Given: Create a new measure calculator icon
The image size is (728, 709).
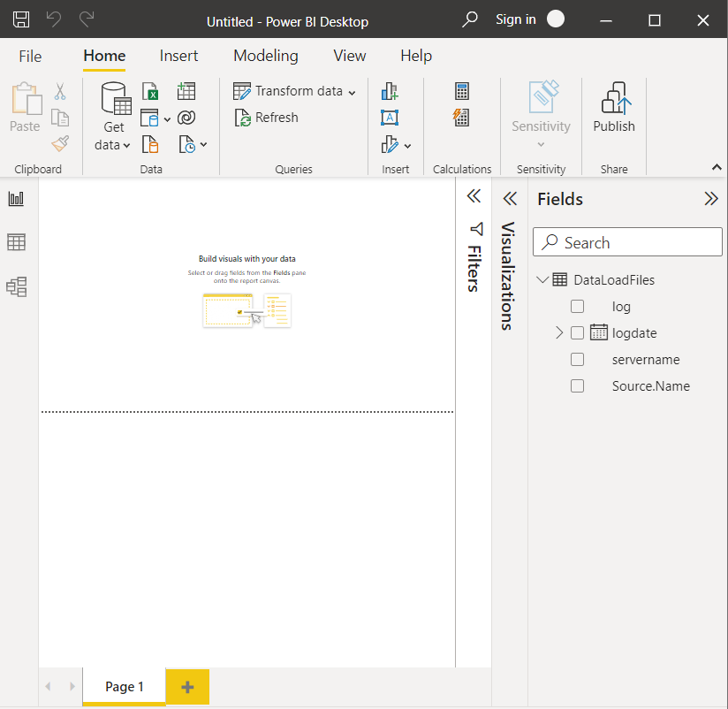Looking at the screenshot, I should tap(462, 91).
